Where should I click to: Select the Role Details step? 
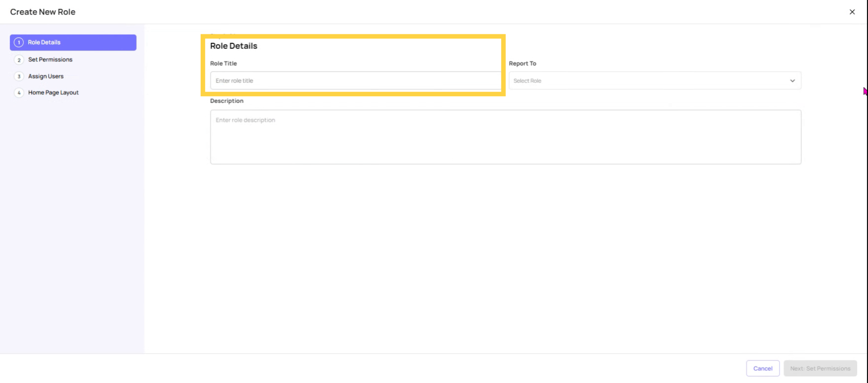[x=73, y=42]
